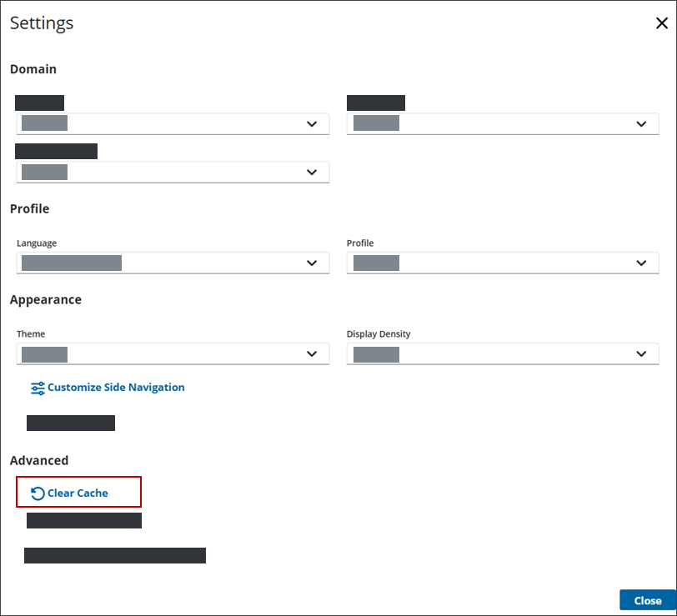Open the Display Density dropdown
The width and height of the screenshot is (677, 616).
tap(500, 353)
